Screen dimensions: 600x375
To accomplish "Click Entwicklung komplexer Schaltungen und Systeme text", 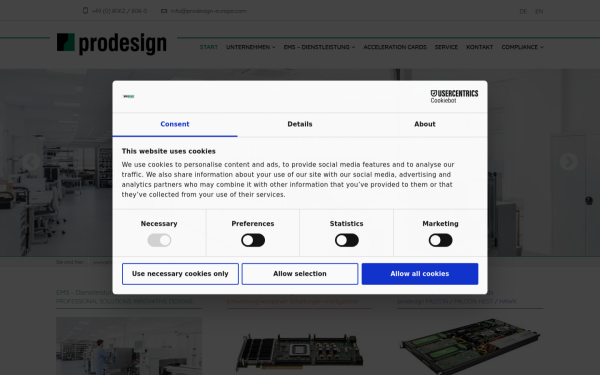I will (x=292, y=302).
